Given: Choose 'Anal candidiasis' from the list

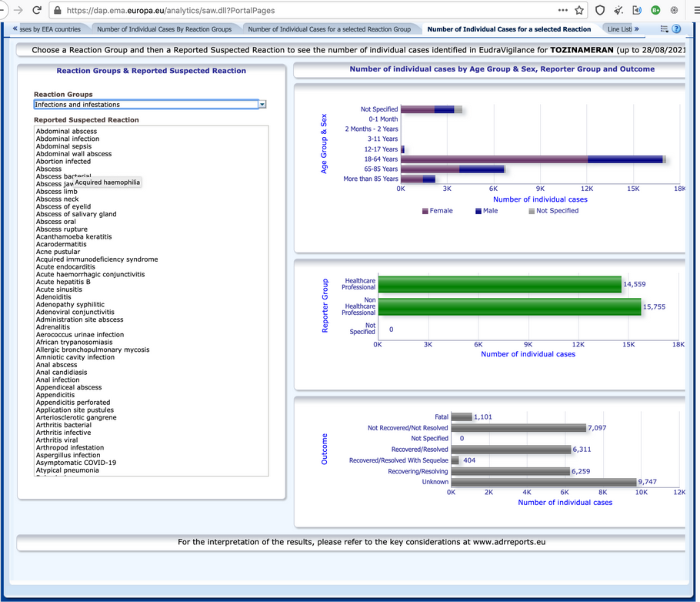Looking at the screenshot, I should (62, 373).
